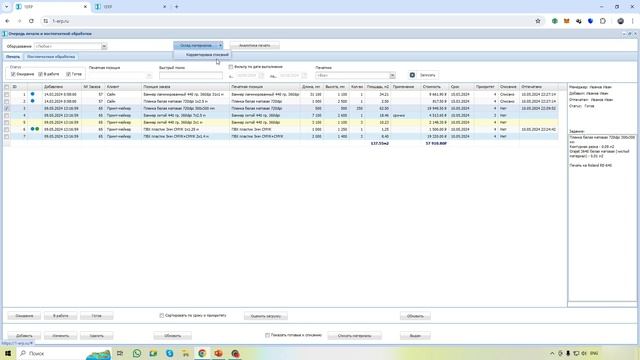Click the blue status dot in row 1
The image size is (640, 360).
[x=32, y=94]
